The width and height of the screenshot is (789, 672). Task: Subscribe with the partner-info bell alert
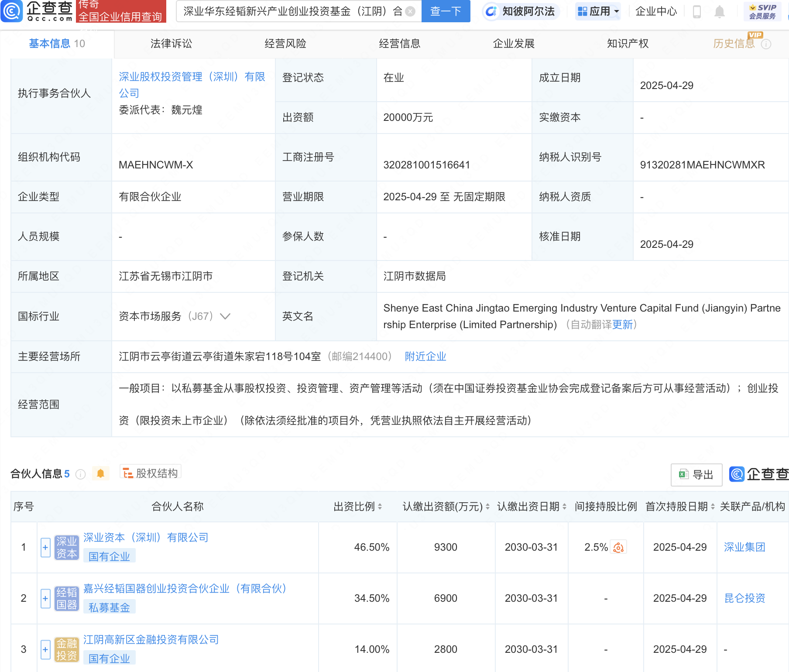point(100,473)
